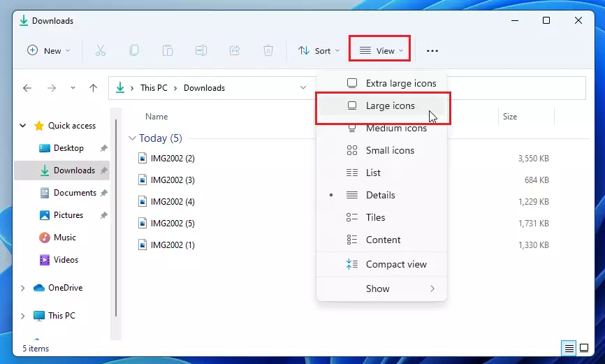Select the Details view option
The width and height of the screenshot is (605, 364).
[381, 196]
